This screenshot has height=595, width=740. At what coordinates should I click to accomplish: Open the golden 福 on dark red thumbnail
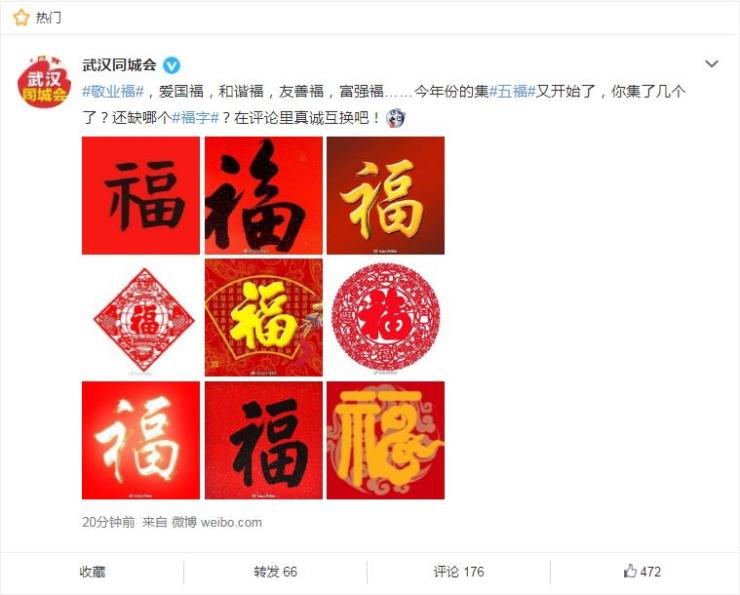coord(386,195)
